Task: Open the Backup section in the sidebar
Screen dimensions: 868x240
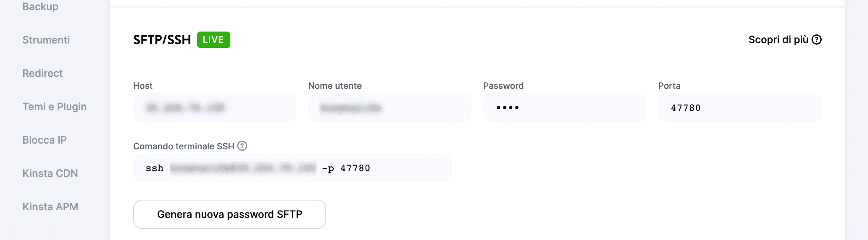Action: coord(40,6)
